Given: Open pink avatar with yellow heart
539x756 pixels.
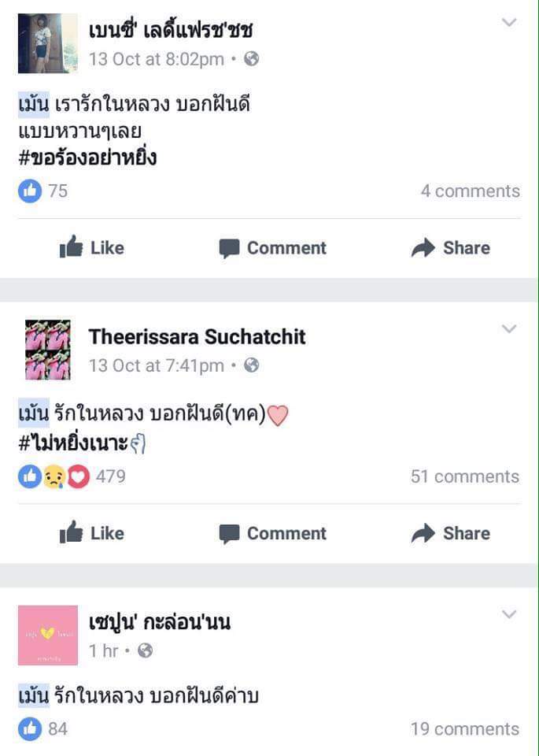Looking at the screenshot, I should 48,635.
